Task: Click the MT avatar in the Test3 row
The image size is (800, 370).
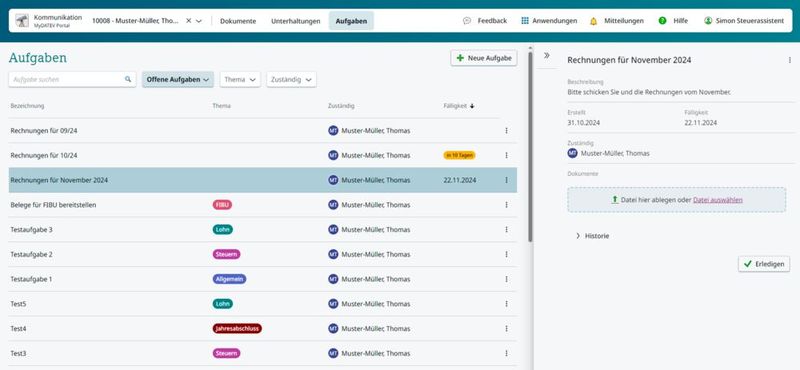Action: tap(333, 353)
